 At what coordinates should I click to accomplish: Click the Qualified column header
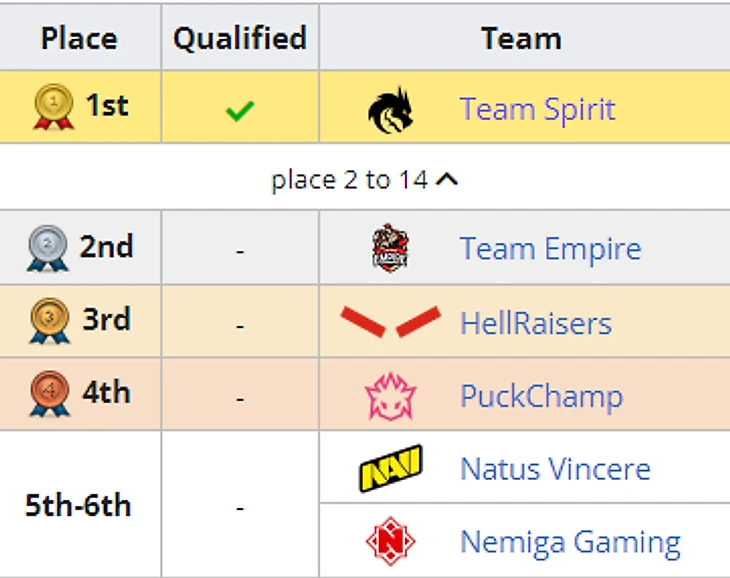(x=240, y=38)
